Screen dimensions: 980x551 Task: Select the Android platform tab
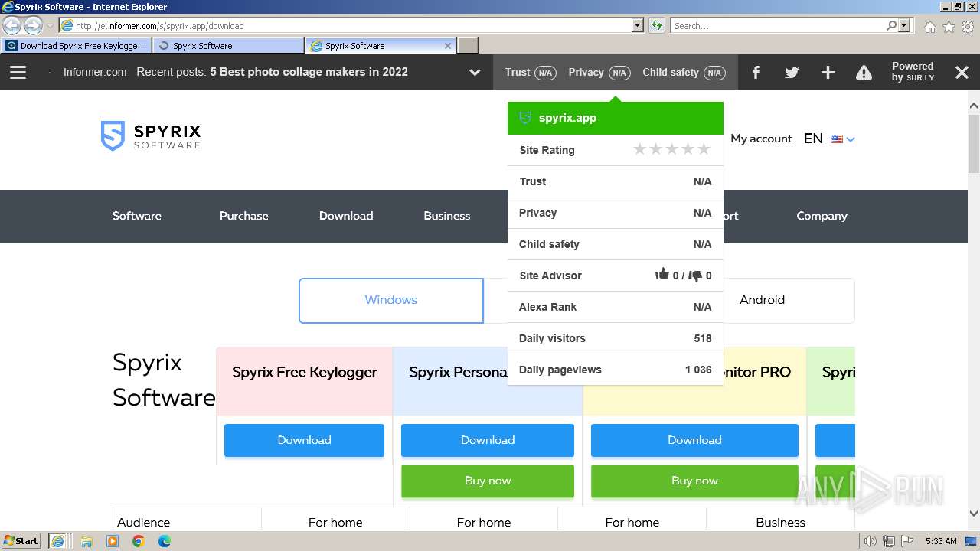[x=762, y=300]
